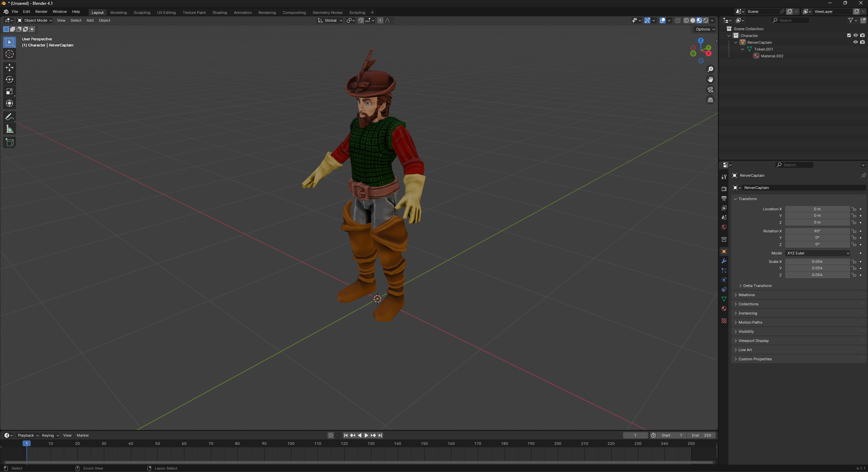Hide the Character collection in viewport
The height and width of the screenshot is (472, 868).
(855, 35)
